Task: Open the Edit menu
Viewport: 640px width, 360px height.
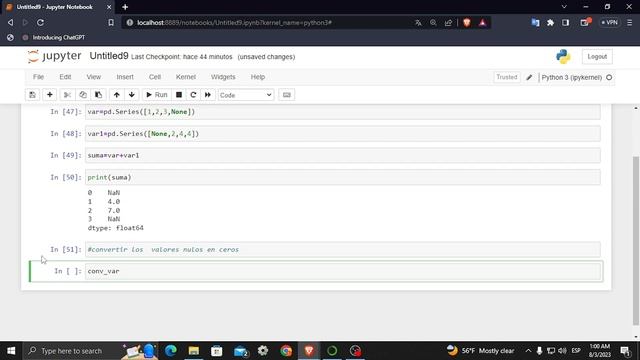Action: 65,77
